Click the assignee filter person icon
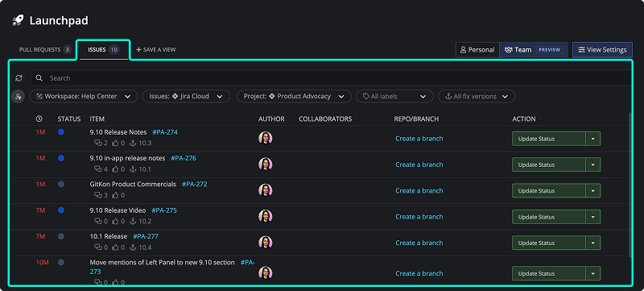644x291 pixels. point(18,97)
